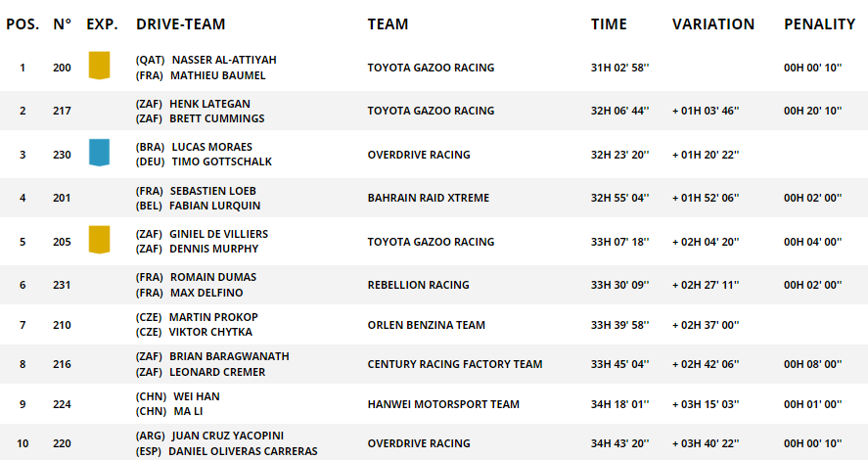Click the PENALITY column header
The height and width of the screenshot is (460, 868).
point(819,24)
